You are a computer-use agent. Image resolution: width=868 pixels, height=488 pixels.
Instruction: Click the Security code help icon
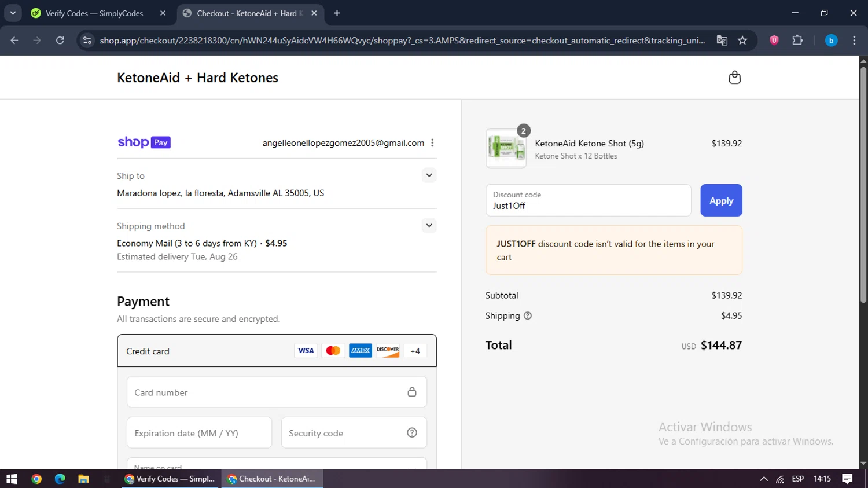click(x=412, y=432)
